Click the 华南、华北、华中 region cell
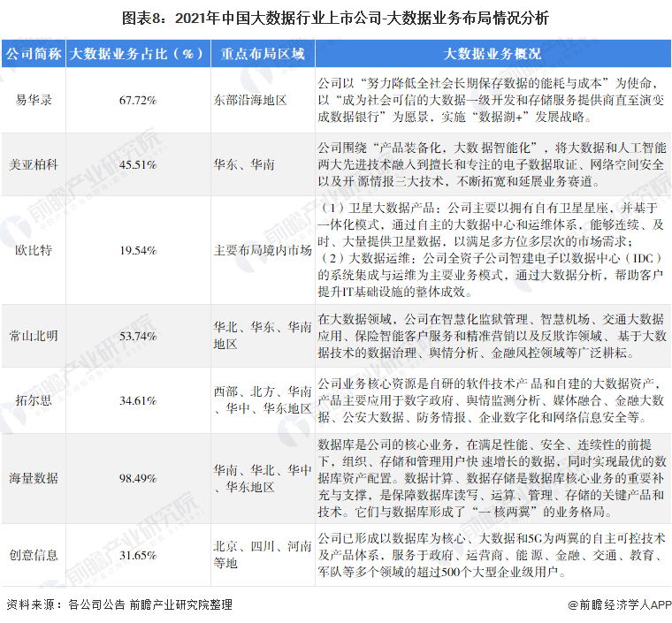Viewport: 672px width, 623px height. pyautogui.click(x=263, y=478)
